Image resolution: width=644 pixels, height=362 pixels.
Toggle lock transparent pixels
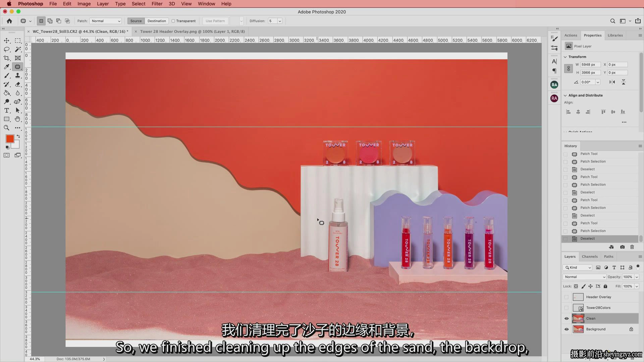(x=576, y=286)
